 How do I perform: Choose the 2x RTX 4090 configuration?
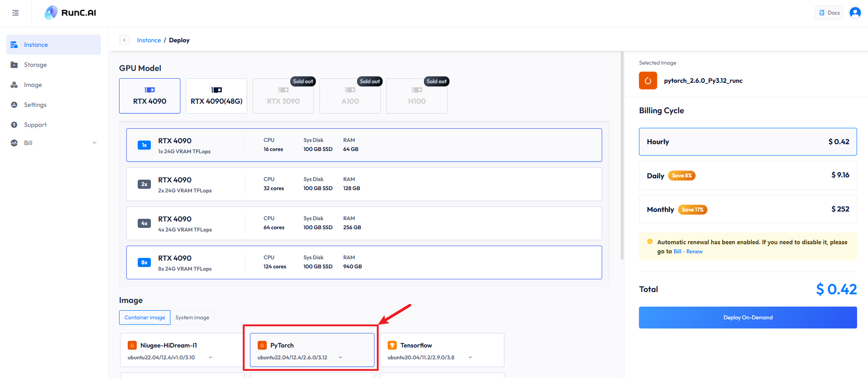pos(364,184)
